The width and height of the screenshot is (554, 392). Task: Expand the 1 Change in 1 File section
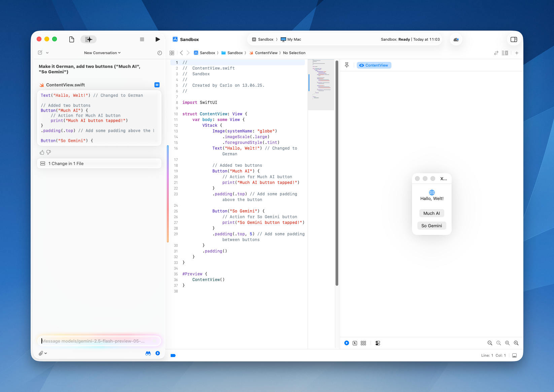coord(99,163)
